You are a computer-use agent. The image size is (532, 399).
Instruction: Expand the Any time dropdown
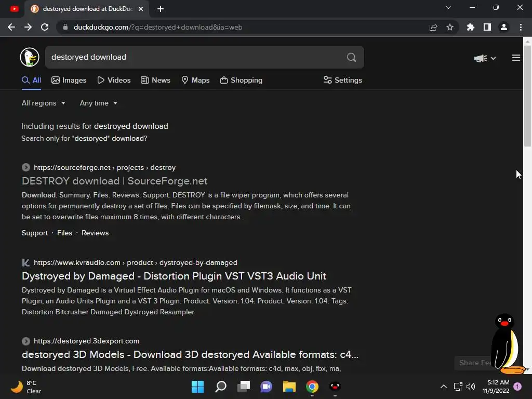point(98,103)
